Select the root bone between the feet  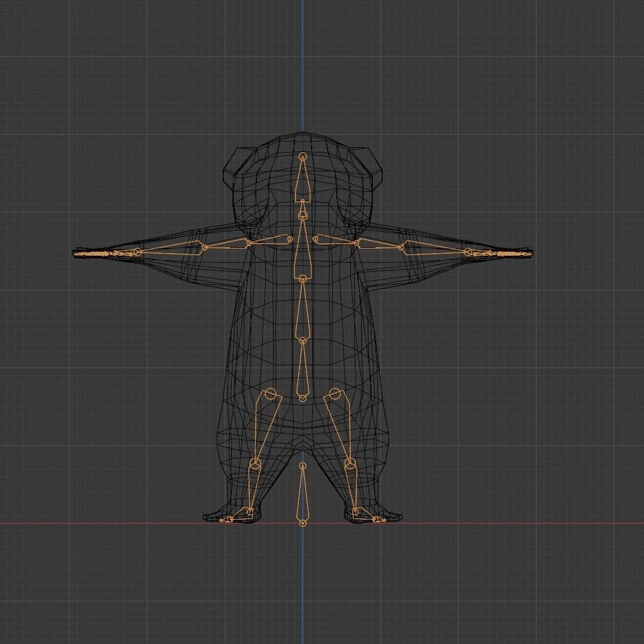click(x=303, y=496)
